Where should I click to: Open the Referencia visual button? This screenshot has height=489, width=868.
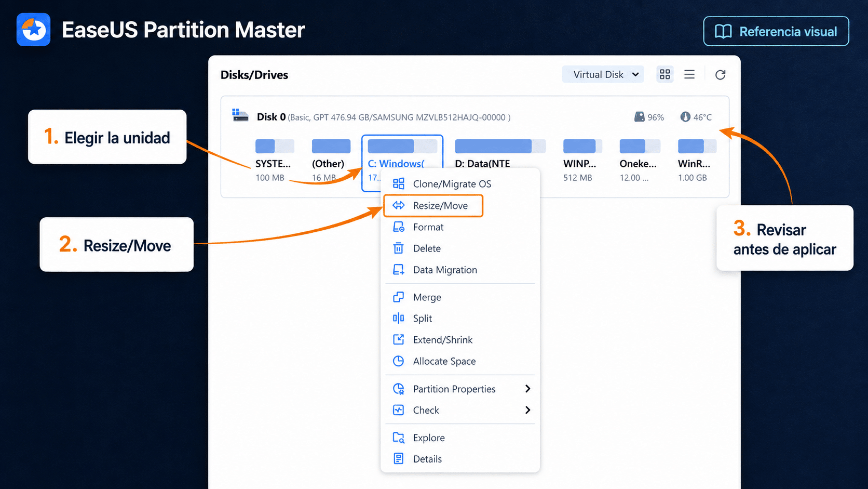(776, 31)
